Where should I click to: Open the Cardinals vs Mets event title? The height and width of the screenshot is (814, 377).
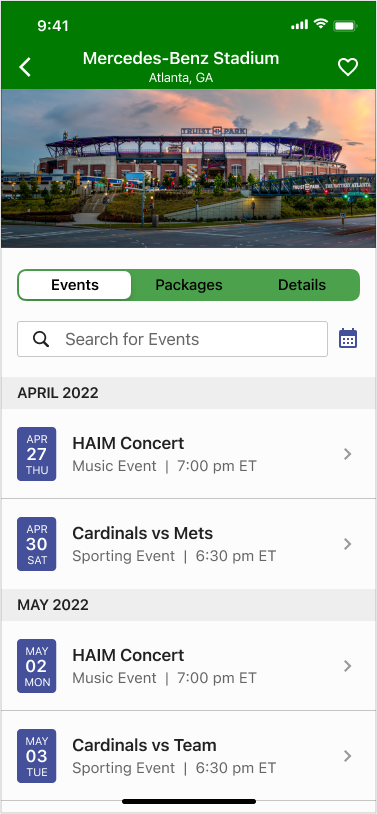point(142,533)
